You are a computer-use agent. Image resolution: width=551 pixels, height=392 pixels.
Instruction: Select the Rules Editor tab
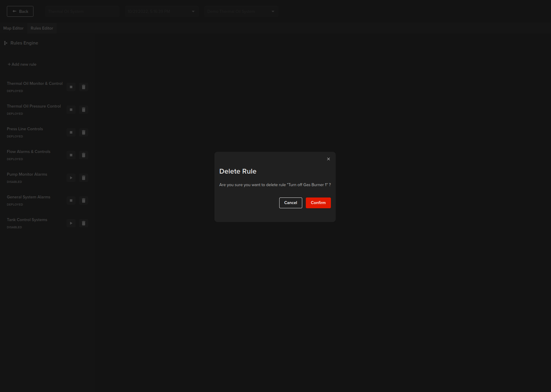pyautogui.click(x=42, y=28)
